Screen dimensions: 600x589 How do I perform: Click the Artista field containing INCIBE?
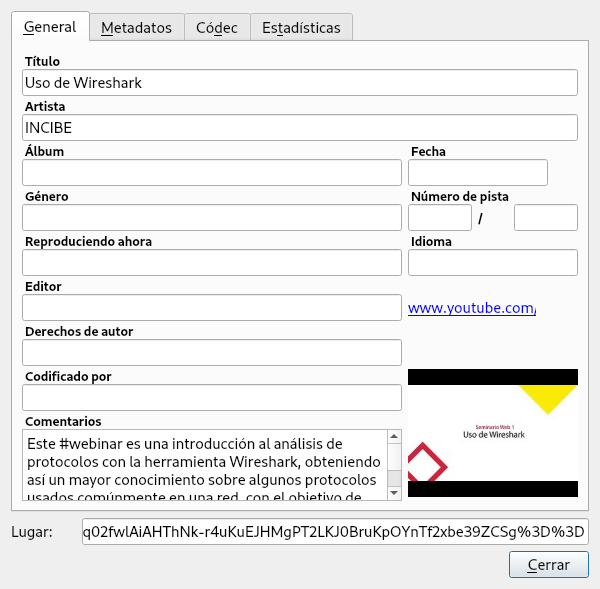[300, 127]
